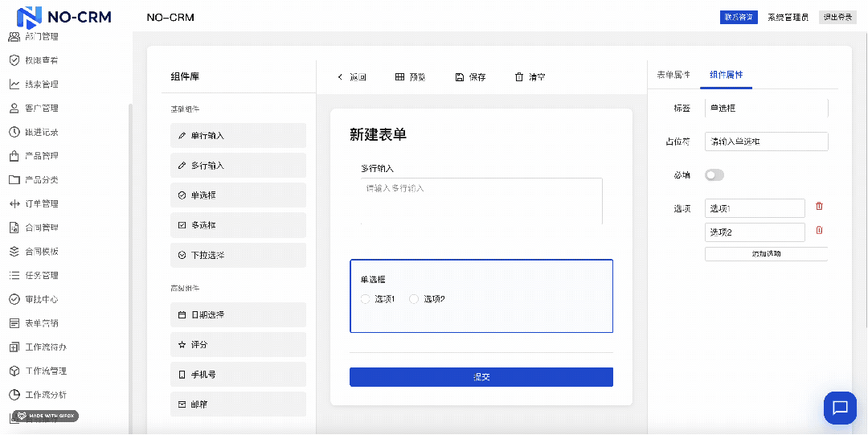The height and width of the screenshot is (435, 868).
Task: Go to 产品管理 bag icon item
Action: (34, 156)
